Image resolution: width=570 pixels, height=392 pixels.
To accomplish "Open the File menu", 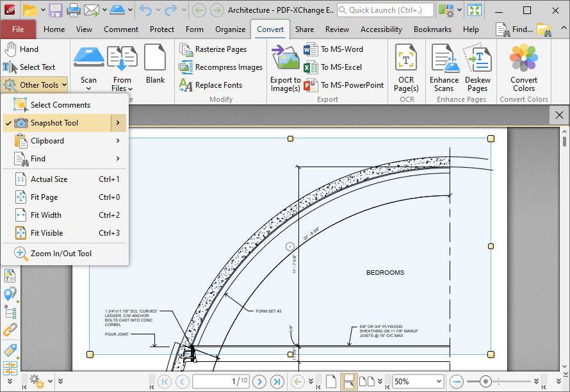I will tap(19, 29).
